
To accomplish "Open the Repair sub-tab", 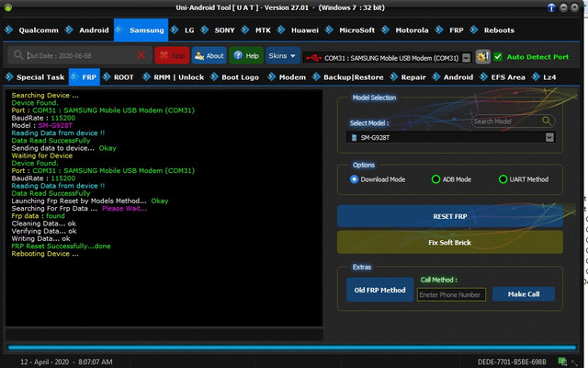I will (408, 77).
